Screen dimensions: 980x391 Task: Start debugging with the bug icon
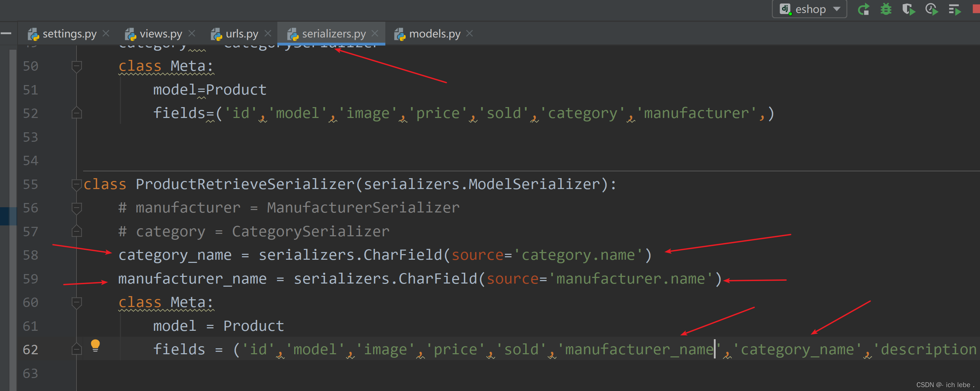coord(886,9)
